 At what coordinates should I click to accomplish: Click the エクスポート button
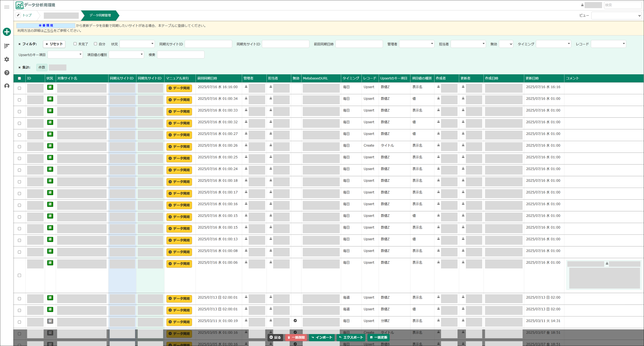(351, 337)
